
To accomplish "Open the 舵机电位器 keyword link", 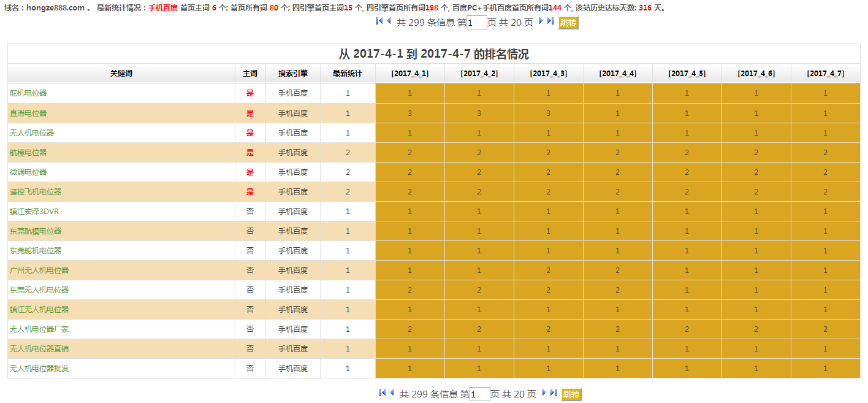I will 28,93.
